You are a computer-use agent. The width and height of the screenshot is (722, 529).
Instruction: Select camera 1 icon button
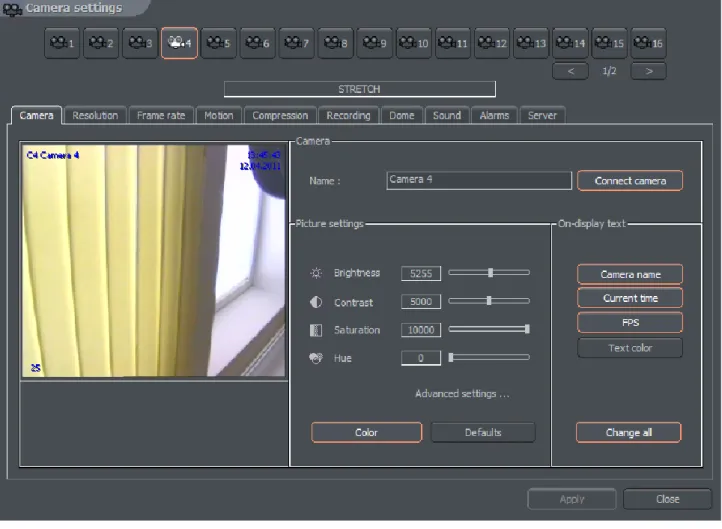(62, 43)
